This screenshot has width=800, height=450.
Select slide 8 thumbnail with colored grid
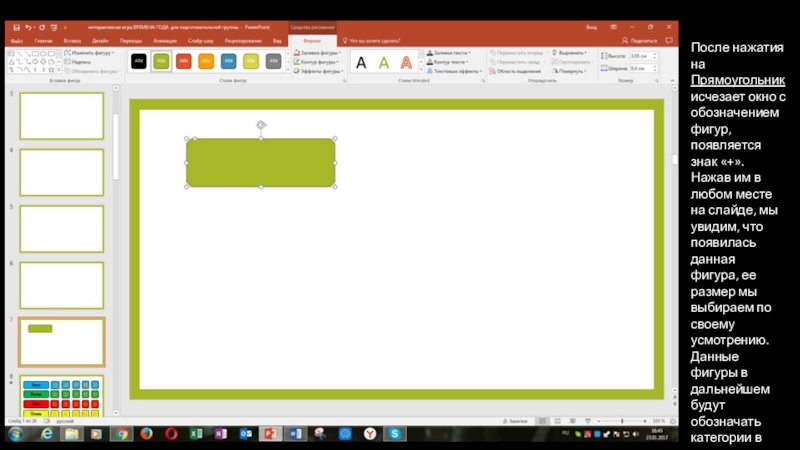click(62, 396)
